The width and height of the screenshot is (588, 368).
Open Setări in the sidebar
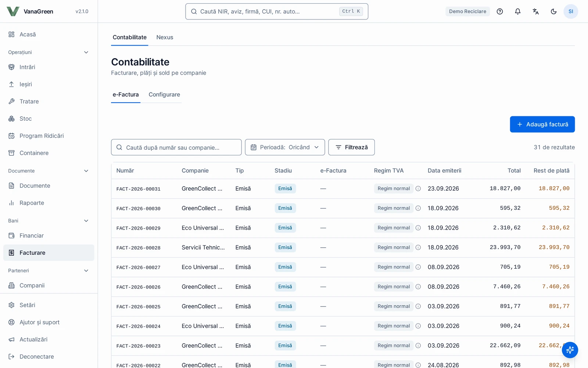click(x=49, y=305)
